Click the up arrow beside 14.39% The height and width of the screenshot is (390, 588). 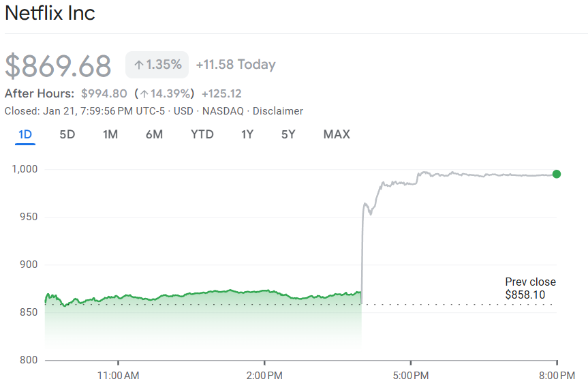[144, 93]
